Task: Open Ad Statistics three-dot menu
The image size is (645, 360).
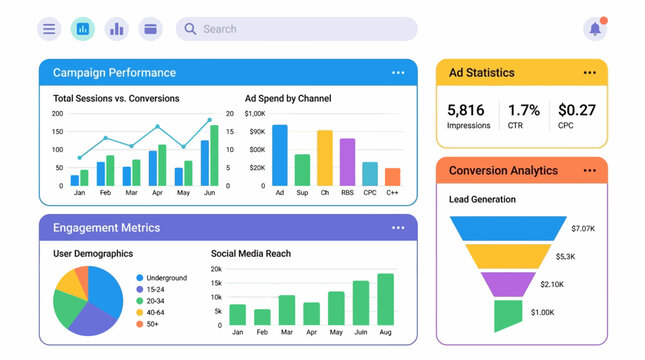Action: click(589, 73)
